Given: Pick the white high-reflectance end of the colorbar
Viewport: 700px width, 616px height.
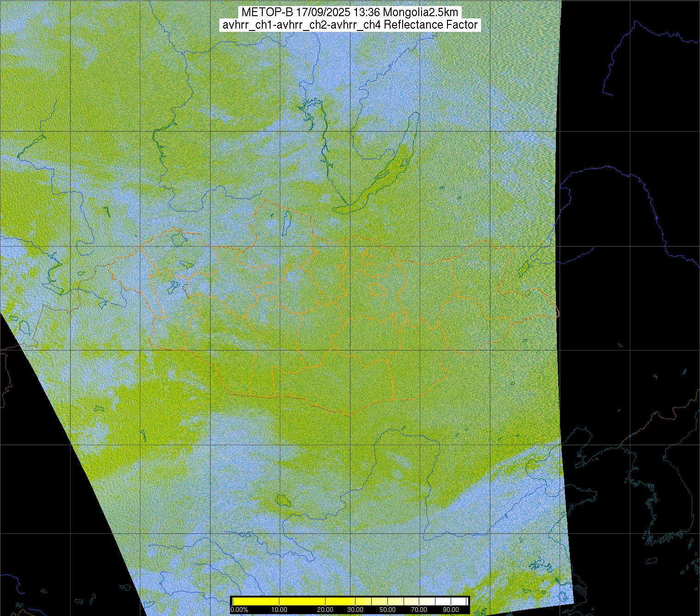Looking at the screenshot, I should pos(457,601).
